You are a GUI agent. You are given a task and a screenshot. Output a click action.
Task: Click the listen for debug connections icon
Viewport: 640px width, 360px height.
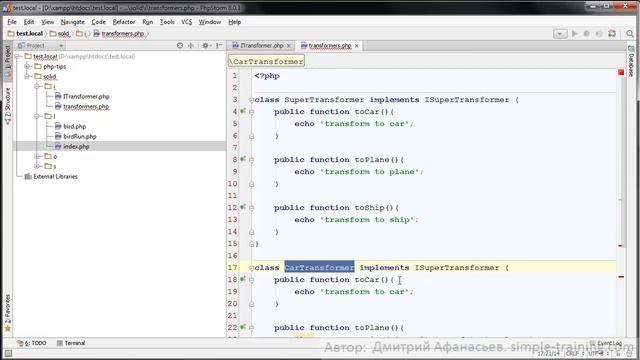click(x=612, y=34)
